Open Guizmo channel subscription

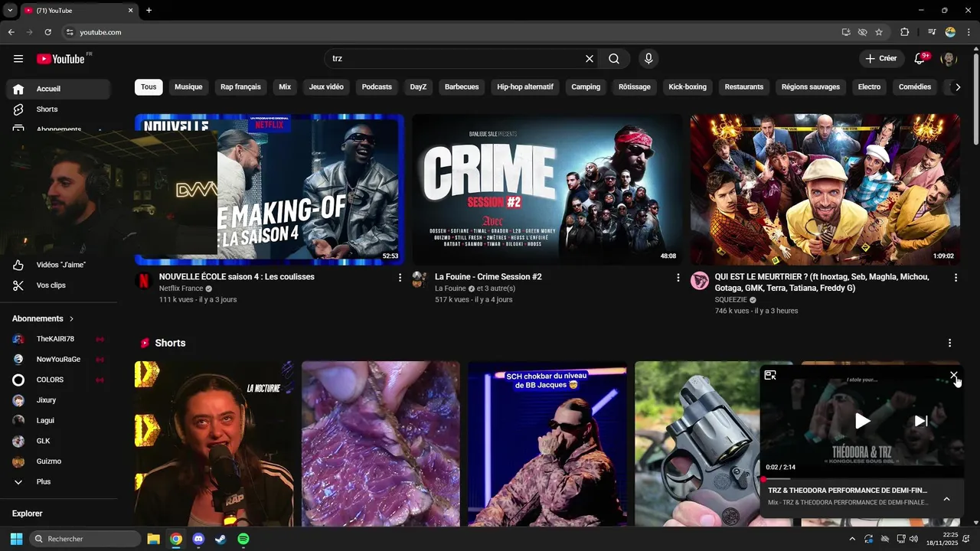tap(58, 461)
